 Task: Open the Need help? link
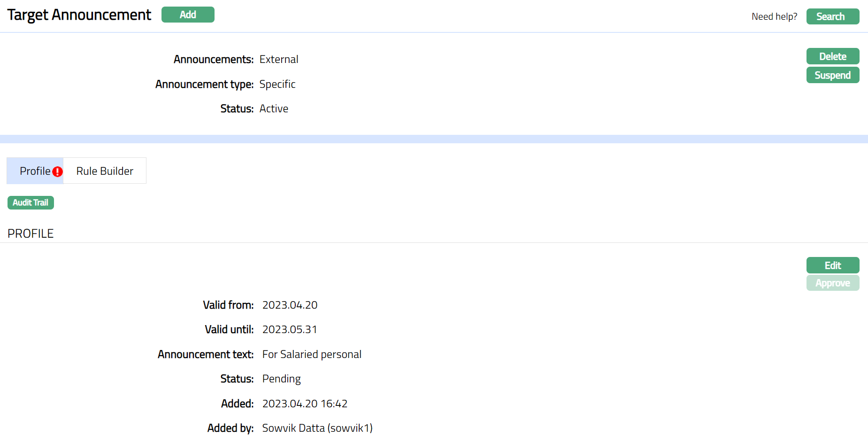pyautogui.click(x=774, y=16)
